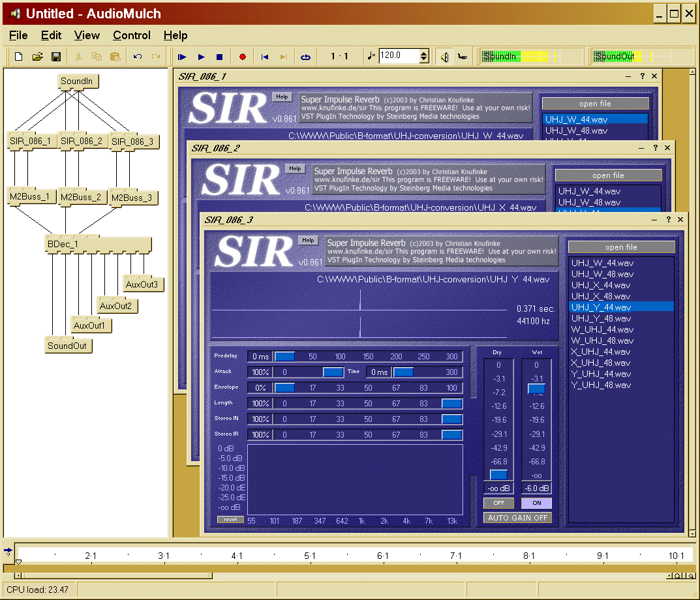The height and width of the screenshot is (600, 700).
Task: Click the Redo toolbar icon
Action: 156,57
